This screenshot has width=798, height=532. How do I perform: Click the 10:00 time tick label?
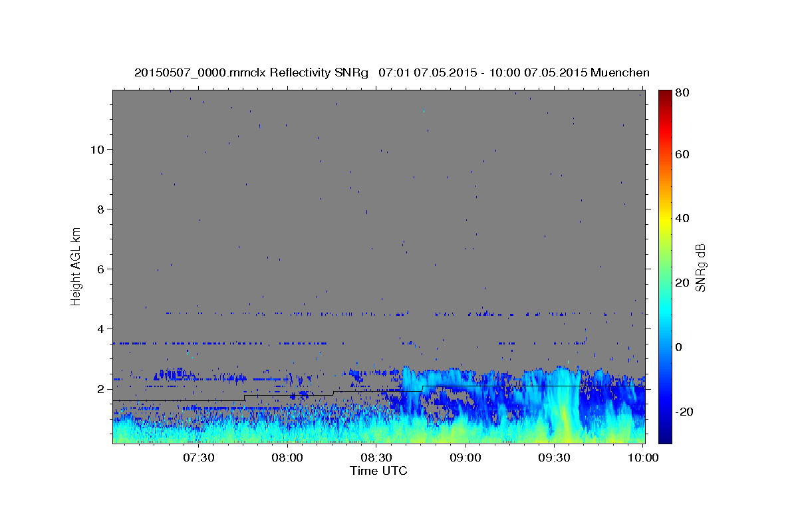[643, 458]
